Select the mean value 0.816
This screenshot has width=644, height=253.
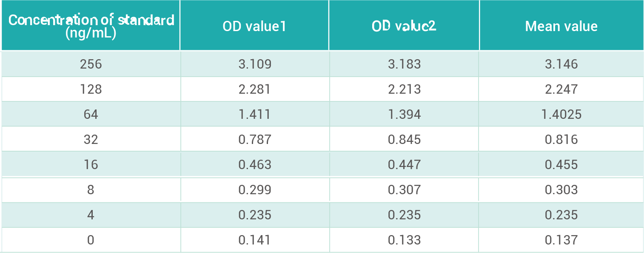(561, 139)
